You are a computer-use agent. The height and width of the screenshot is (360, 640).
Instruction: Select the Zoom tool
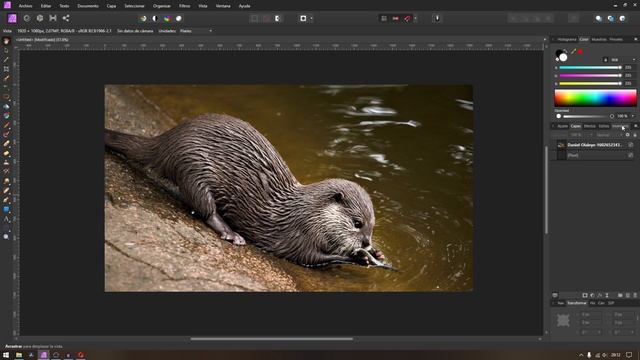click(6, 237)
